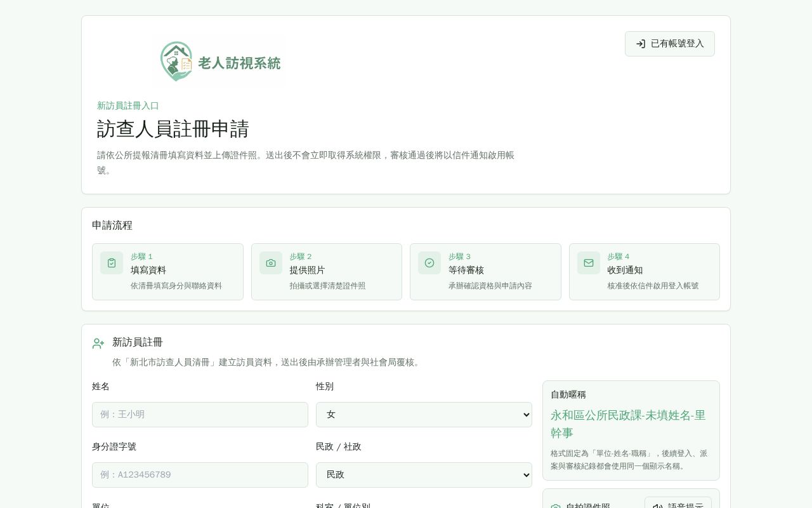Viewport: 812px width, 508px height.
Task: Click the 身分證字號 field label
Action: (114, 447)
